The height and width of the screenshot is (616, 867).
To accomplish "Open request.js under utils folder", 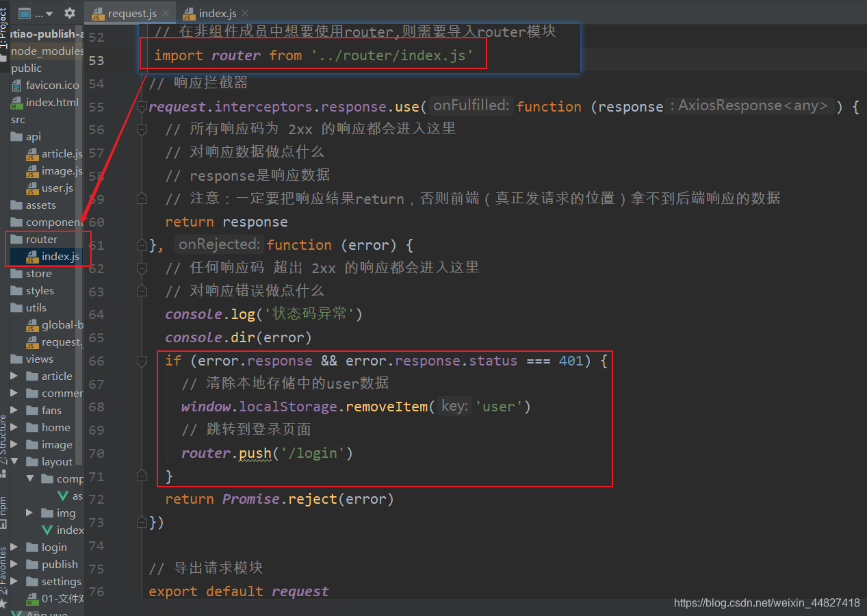I will 62,342.
